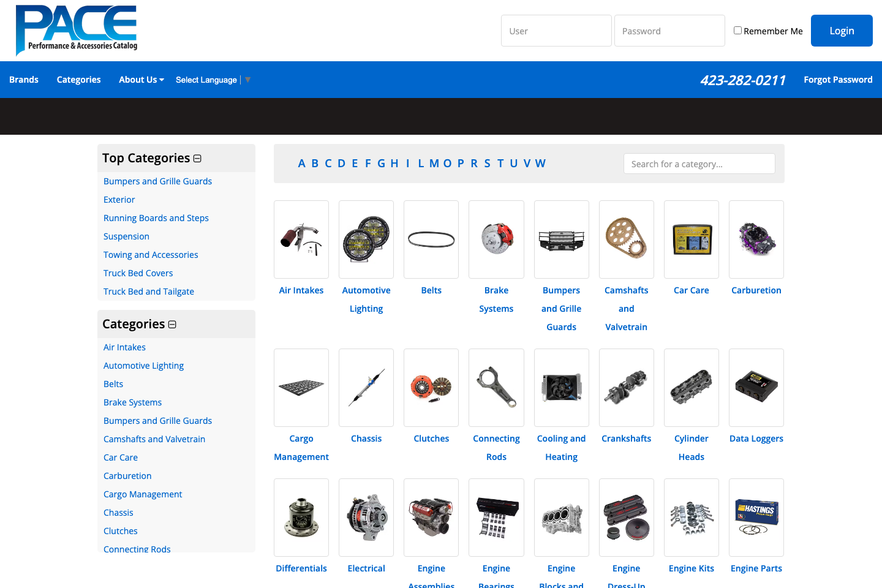Open the Cylinder Heads image tile

point(692,388)
